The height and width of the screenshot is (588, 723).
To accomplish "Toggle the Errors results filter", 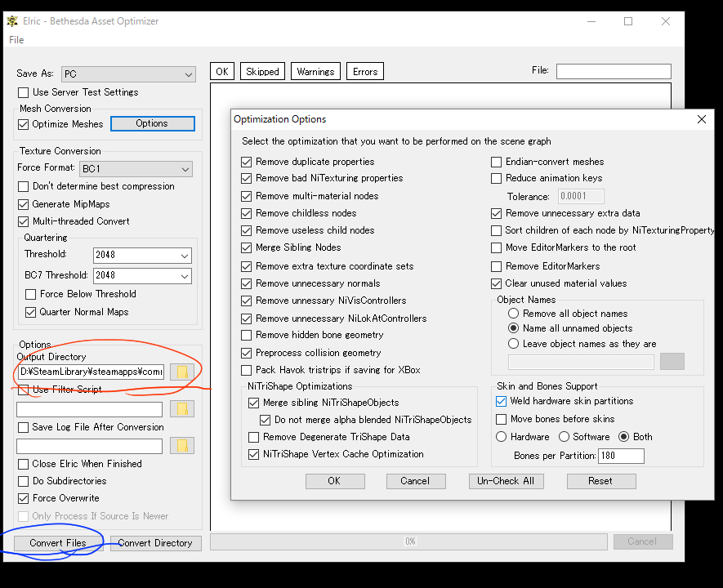I will 365,71.
